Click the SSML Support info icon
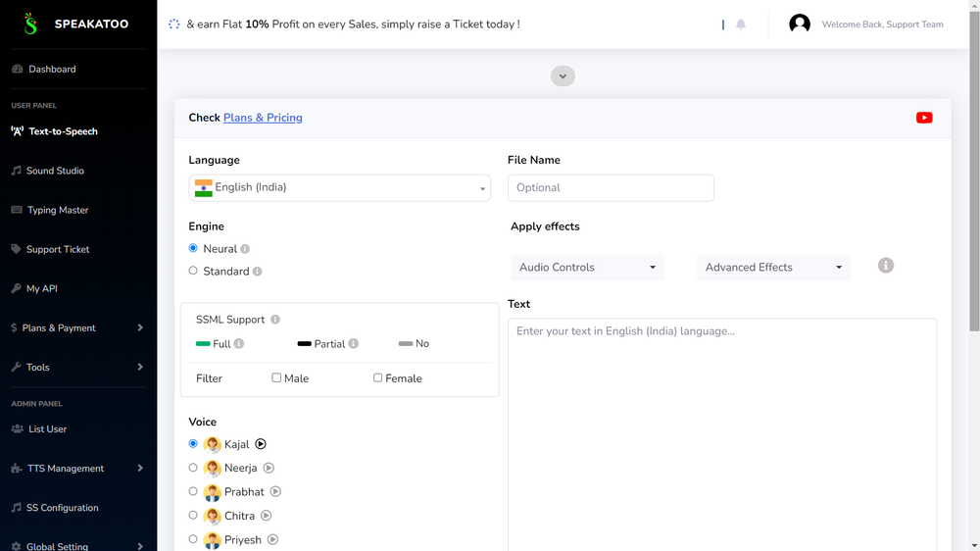980x551 pixels. [275, 320]
